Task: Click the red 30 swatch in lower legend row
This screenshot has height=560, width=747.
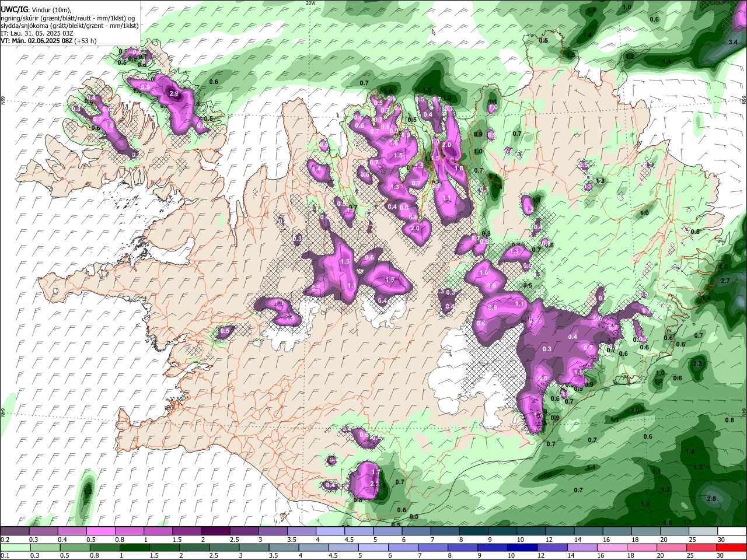Action: 732,548
